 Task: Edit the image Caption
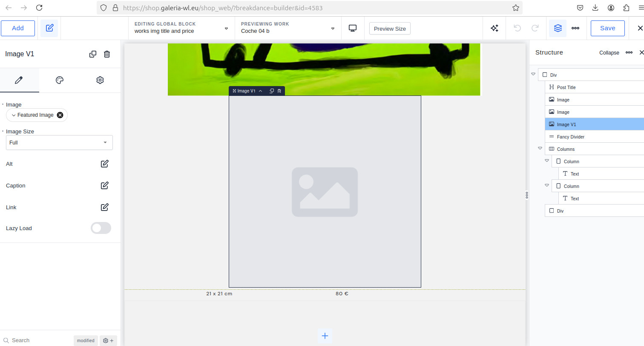104,185
